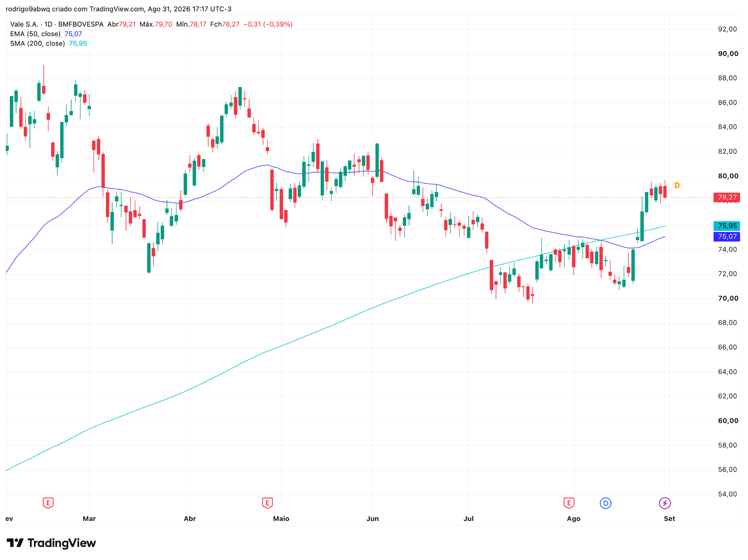Image resolution: width=748 pixels, height=560 pixels.
Task: Click the 84,00 price axis label
Action: [x=728, y=127]
